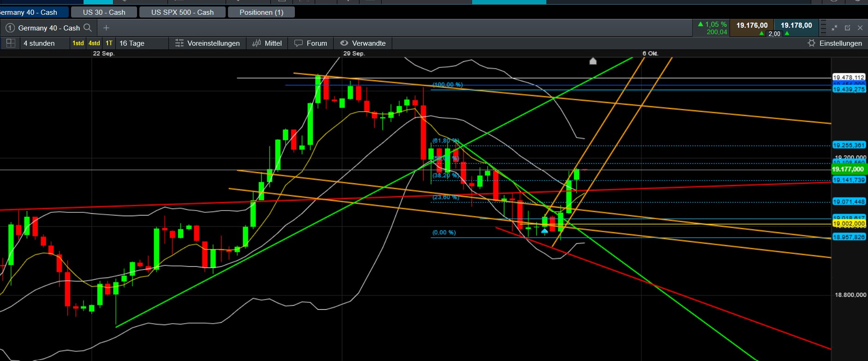This screenshot has width=868, height=361.
Task: Click the (23,60 %) Fibonacci level label
Action: click(x=445, y=198)
